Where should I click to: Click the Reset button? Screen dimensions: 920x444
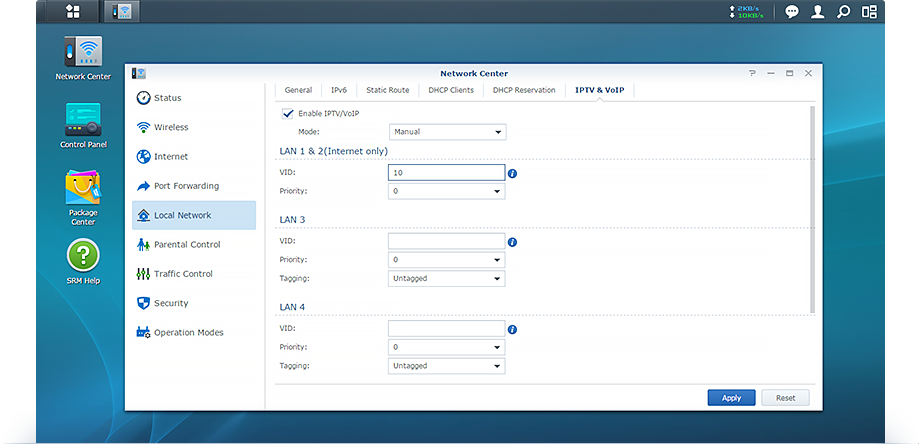[785, 398]
